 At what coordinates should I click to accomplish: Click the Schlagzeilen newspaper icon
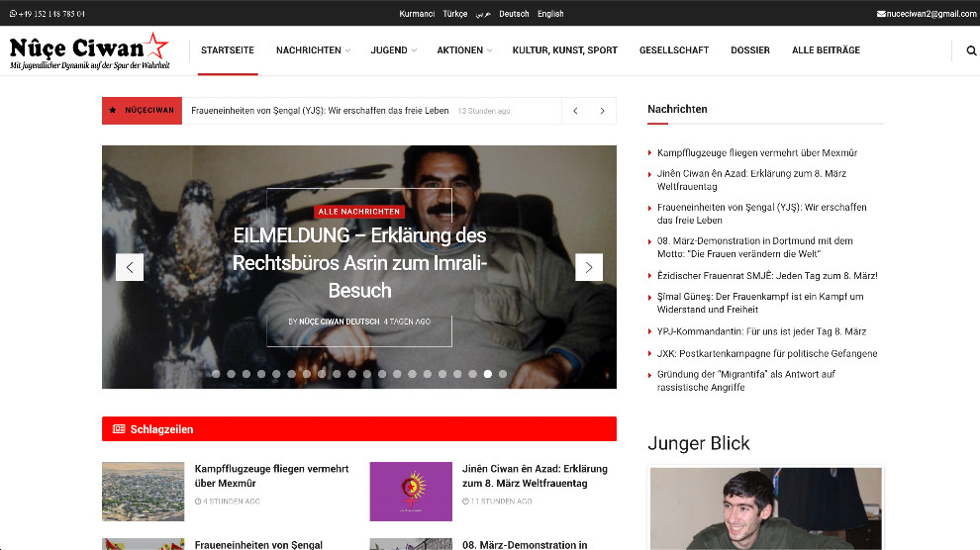coord(119,429)
